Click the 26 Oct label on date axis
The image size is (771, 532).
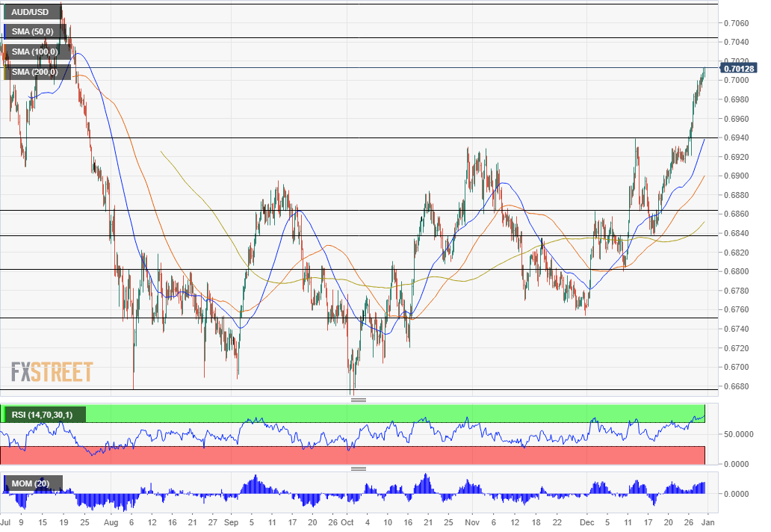tap(341, 522)
